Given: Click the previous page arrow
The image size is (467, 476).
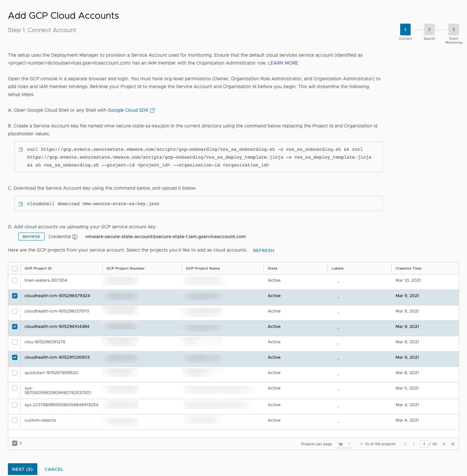Looking at the screenshot, I should point(414,444).
